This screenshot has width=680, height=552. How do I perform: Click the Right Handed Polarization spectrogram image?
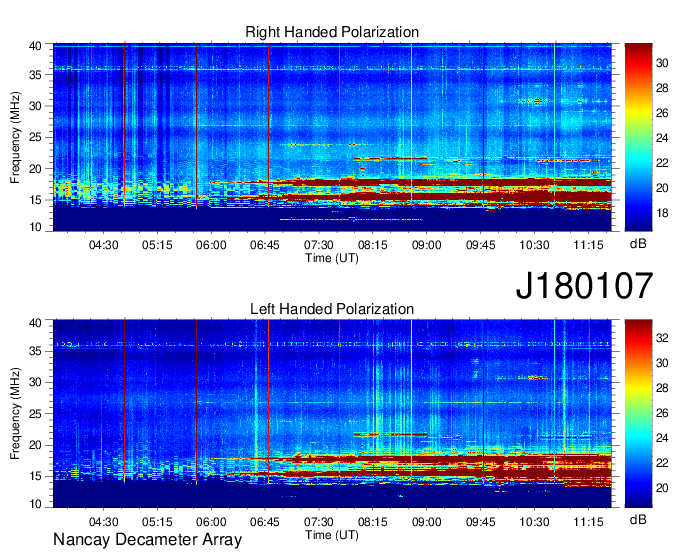tap(332, 137)
